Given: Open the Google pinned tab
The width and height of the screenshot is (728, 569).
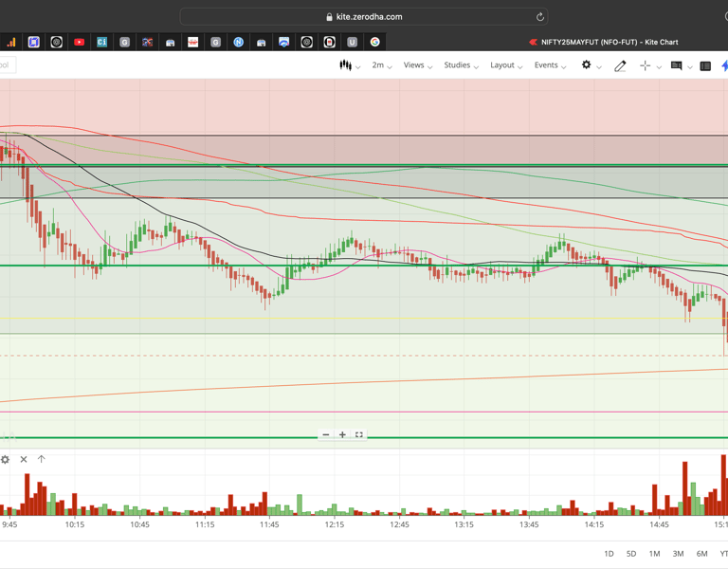Looking at the screenshot, I should (374, 43).
